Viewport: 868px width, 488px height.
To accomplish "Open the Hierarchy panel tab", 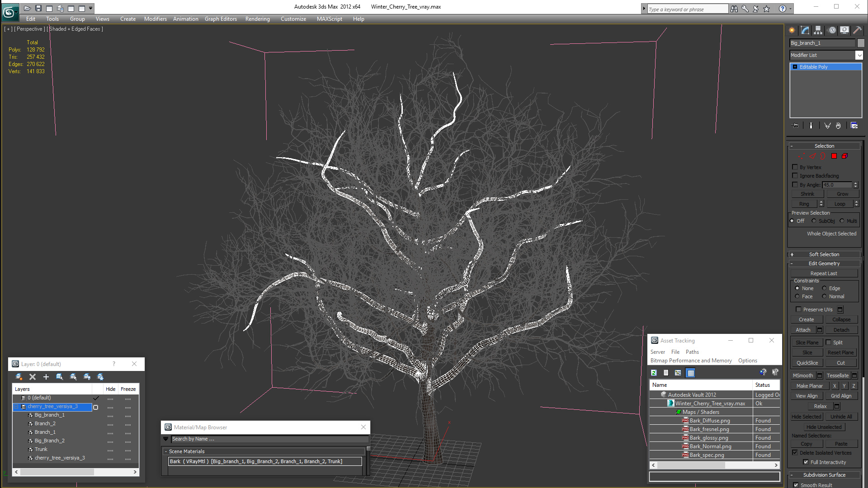I will pos(818,30).
